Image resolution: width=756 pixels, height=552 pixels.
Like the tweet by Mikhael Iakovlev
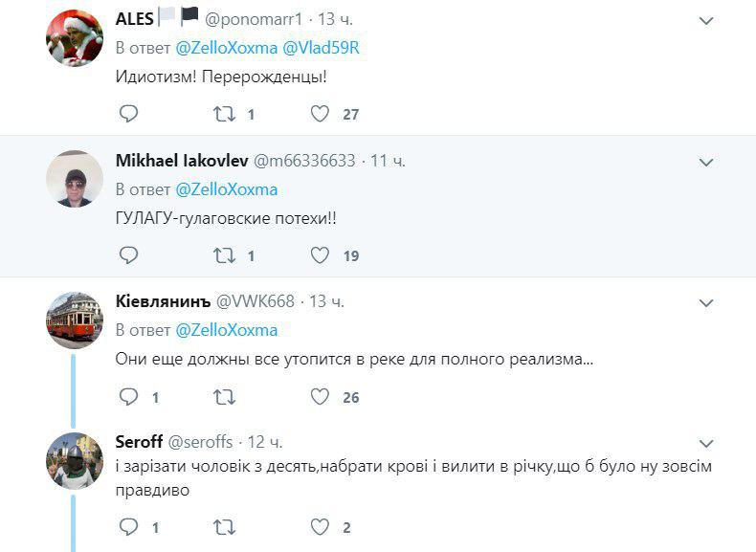pos(321,255)
